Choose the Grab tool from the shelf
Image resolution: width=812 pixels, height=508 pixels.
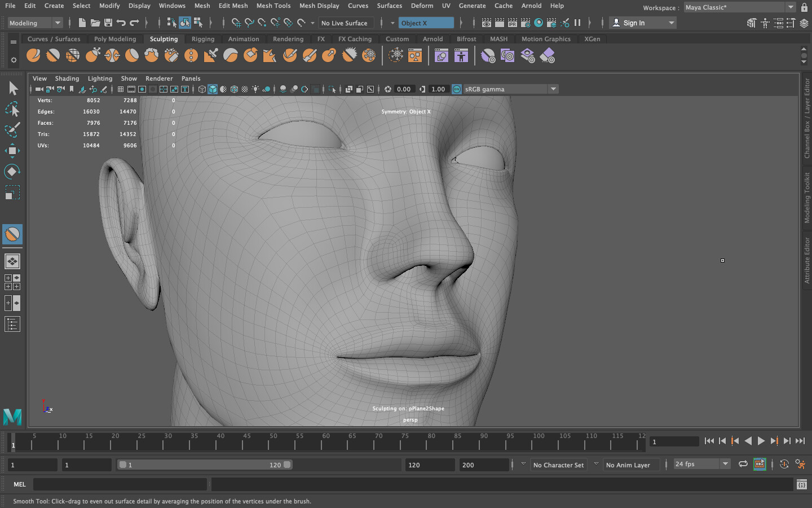[92, 55]
